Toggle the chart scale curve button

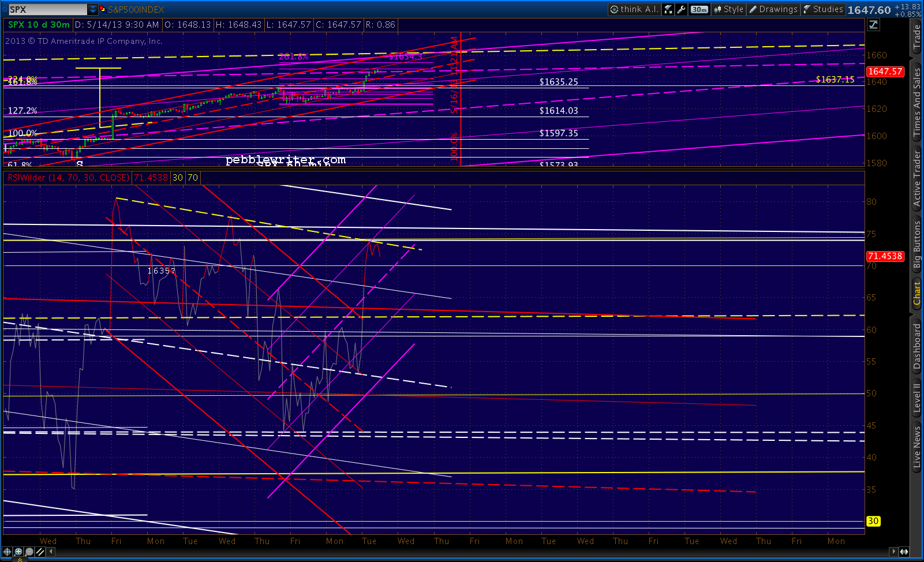pos(873,24)
